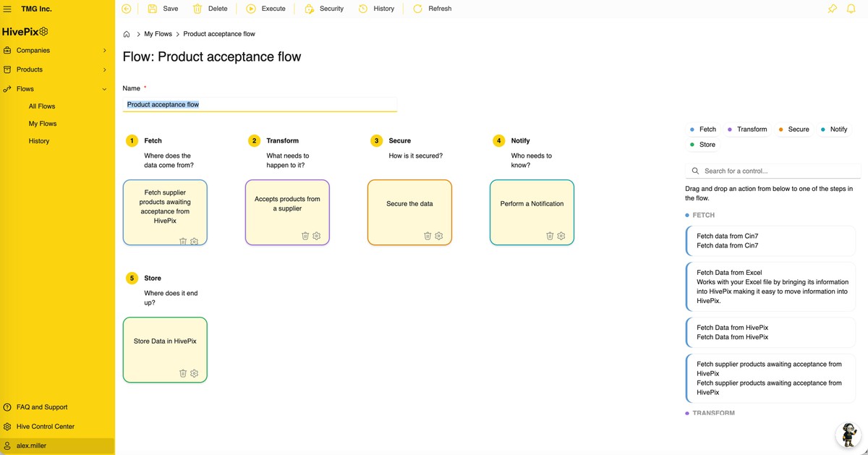Viewport: 868px width, 455px height.
Task: Open settings for Accepts products card
Action: click(317, 236)
